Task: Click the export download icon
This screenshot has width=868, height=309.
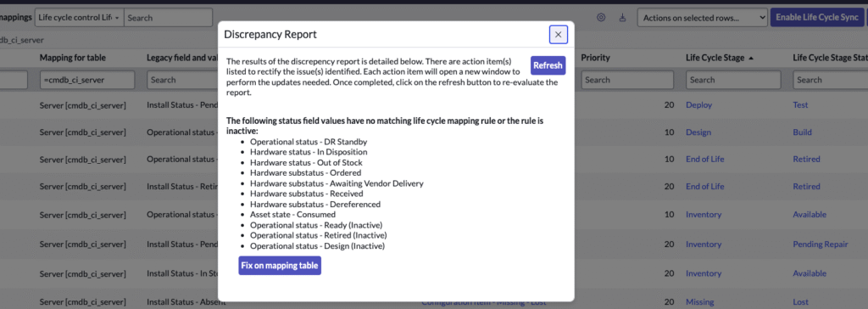Action: (x=621, y=18)
